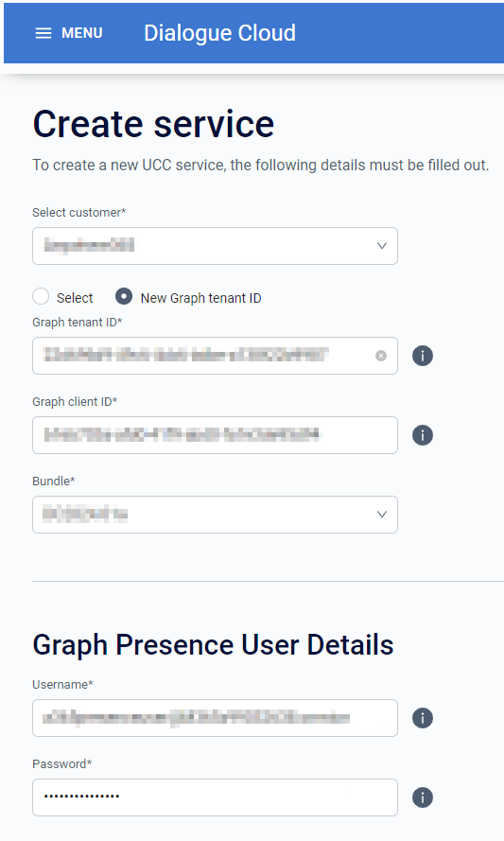504x841 pixels.
Task: Click the Graph tenant ID field
Action: click(215, 356)
